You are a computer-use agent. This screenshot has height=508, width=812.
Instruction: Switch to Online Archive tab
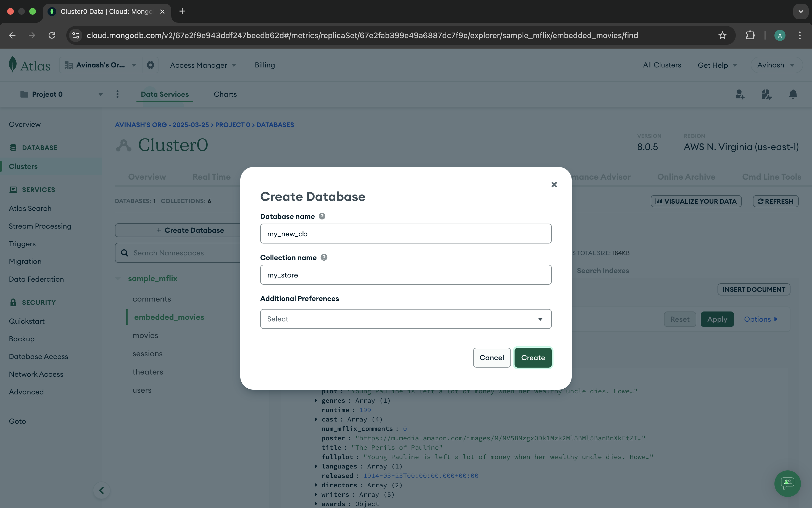coord(686,177)
